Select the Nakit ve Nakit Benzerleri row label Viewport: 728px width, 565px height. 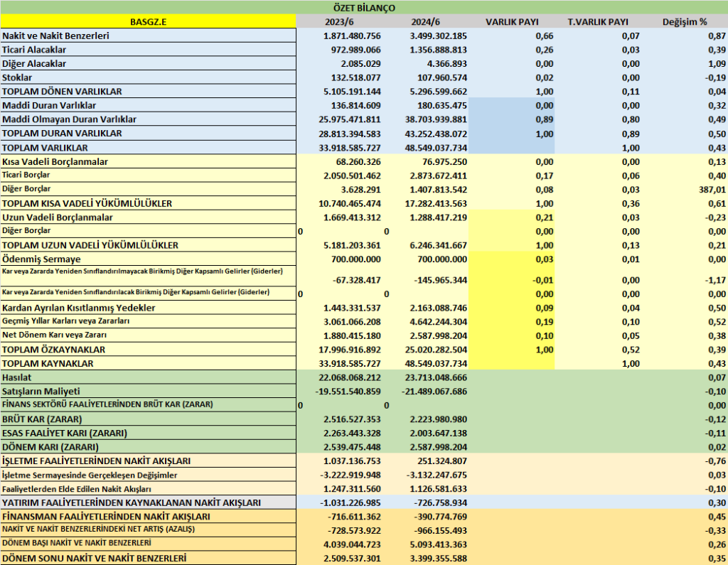(x=55, y=36)
